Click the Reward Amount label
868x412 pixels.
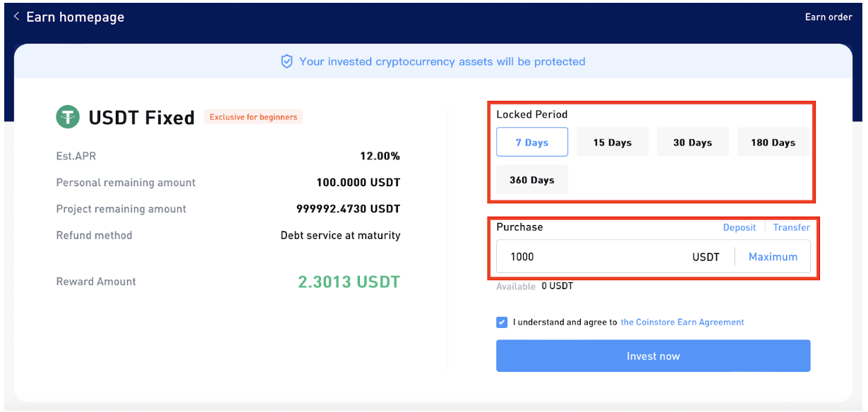[x=96, y=281]
